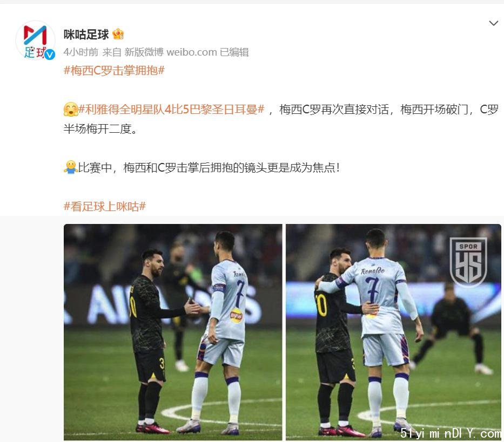Click 新版微博 weibo.com source link

coord(171,52)
